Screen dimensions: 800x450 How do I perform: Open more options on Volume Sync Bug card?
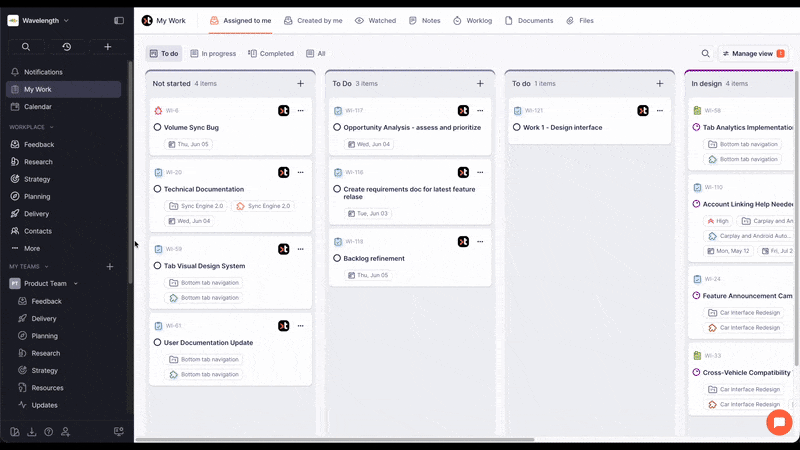pos(301,111)
